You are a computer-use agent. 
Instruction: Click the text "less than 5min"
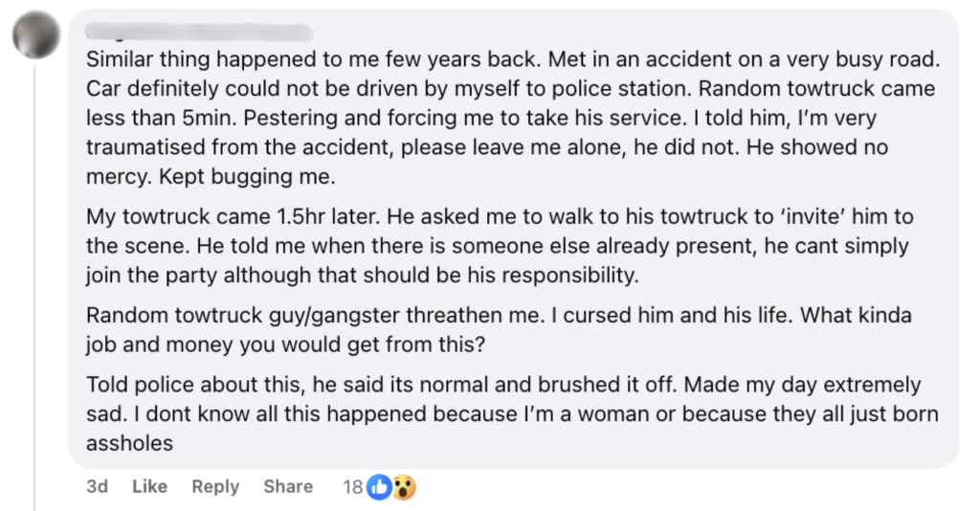[146, 118]
